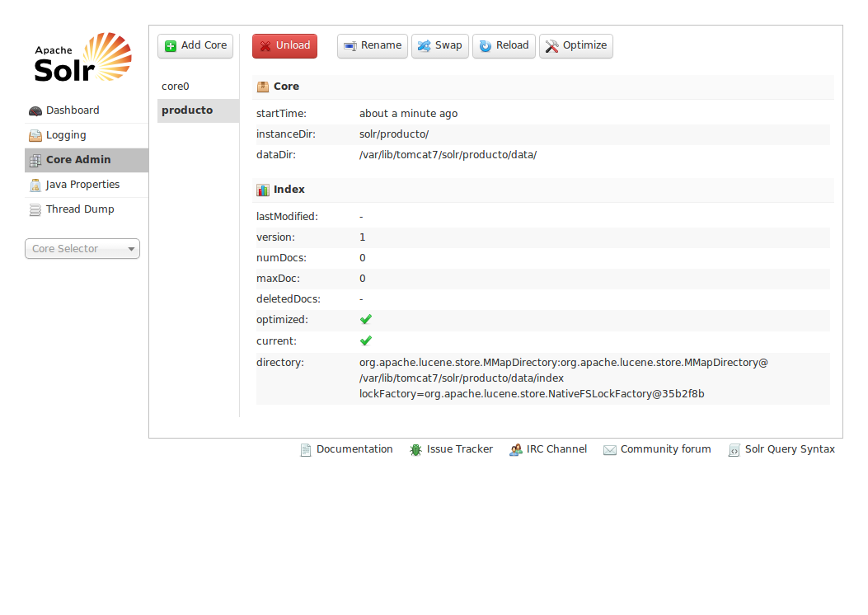868x615 pixels.
Task: Click the startTime value 'about a minute ago'
Action: coord(409,114)
